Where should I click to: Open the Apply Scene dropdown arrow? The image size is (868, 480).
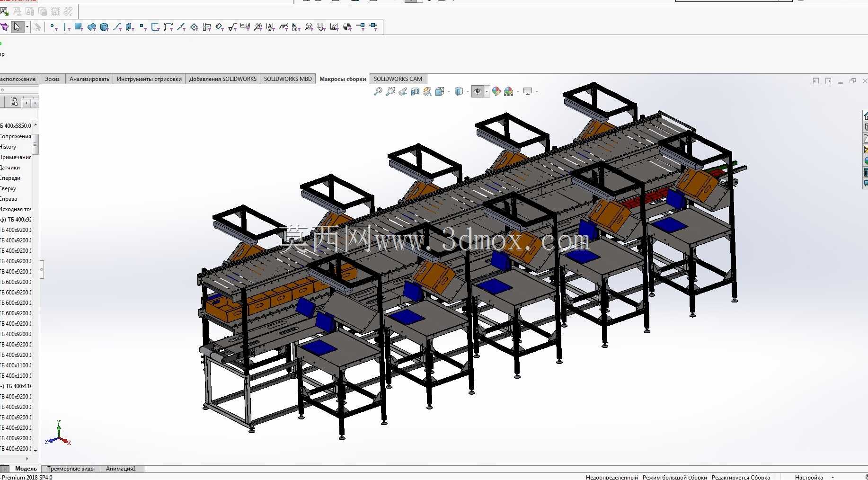coord(518,91)
